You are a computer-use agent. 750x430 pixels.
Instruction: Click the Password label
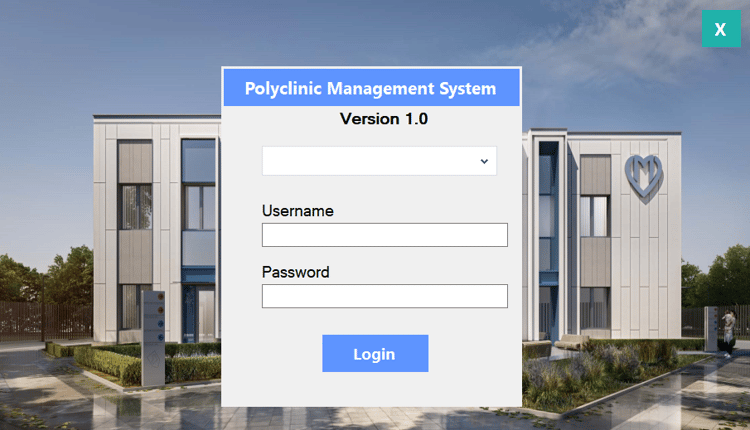[296, 272]
